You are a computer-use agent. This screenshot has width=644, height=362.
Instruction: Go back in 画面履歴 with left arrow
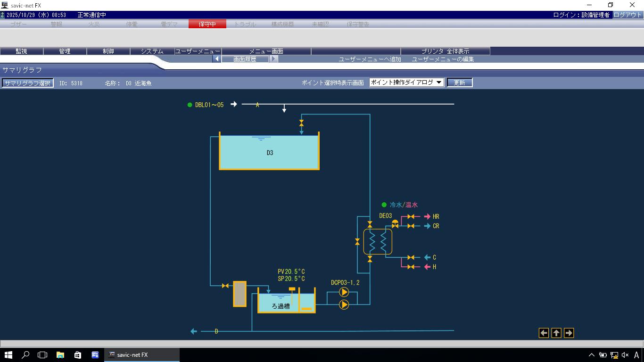217,59
